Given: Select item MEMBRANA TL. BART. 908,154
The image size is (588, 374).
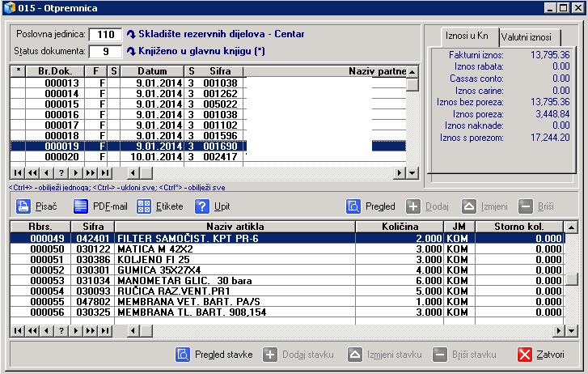Looking at the screenshot, I should [287, 312].
